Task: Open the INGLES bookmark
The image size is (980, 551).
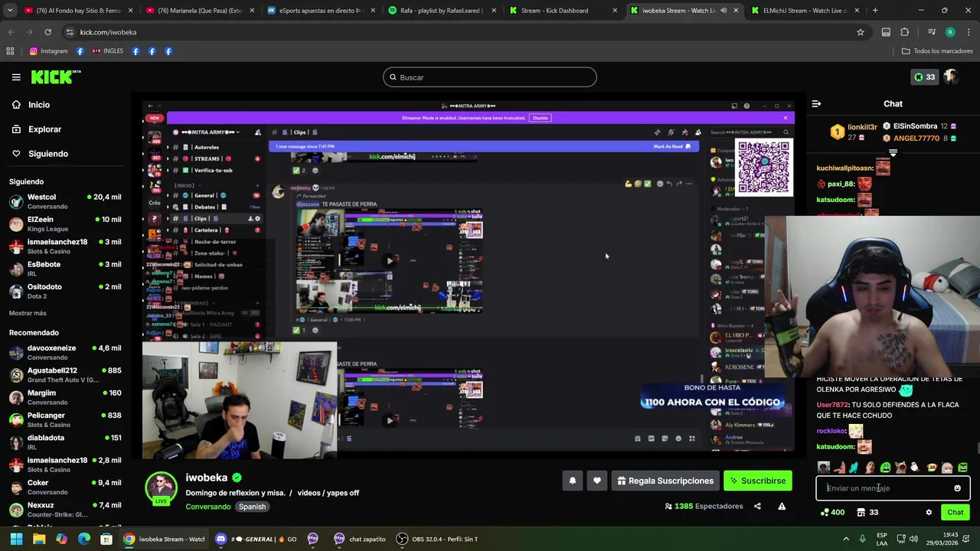Action: click(x=107, y=51)
